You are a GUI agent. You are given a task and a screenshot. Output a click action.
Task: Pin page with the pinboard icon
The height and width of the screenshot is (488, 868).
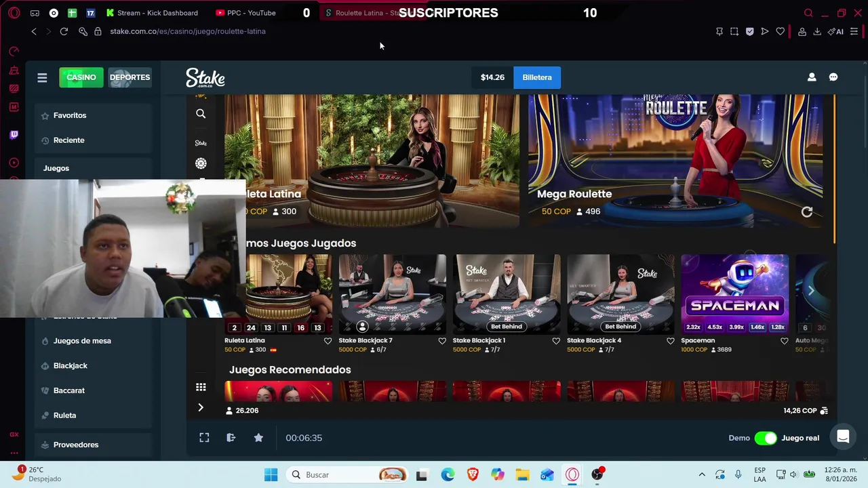tap(719, 31)
